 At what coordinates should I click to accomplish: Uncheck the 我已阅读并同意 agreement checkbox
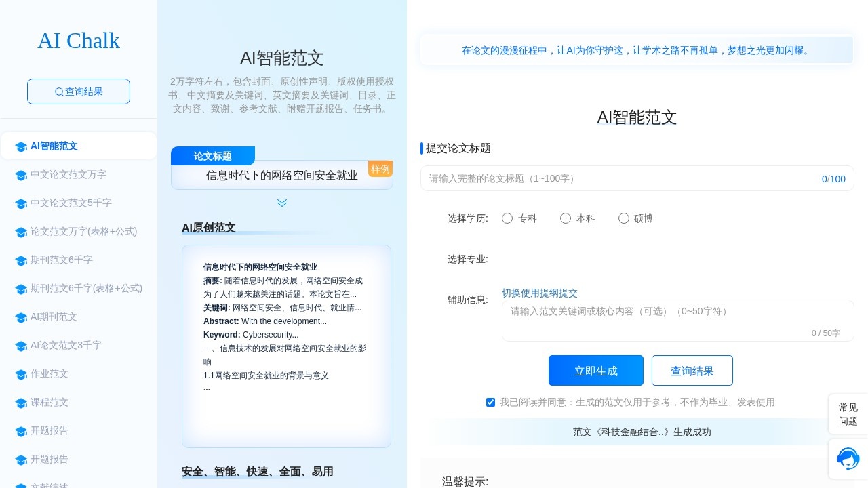coord(491,402)
